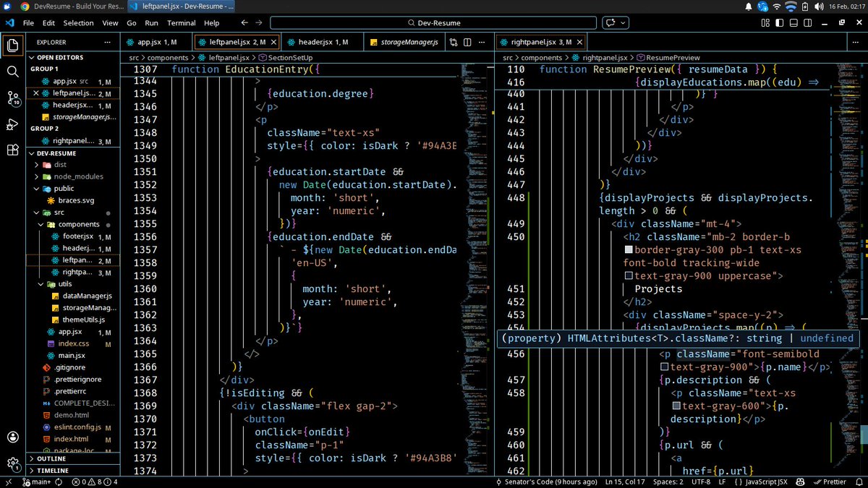The height and width of the screenshot is (488, 868).
Task: Close the leftpanel.jsx editor tab
Action: pos(272,43)
